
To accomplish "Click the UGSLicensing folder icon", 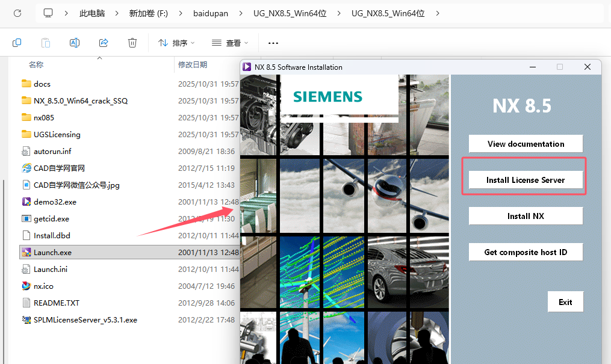I will pos(26,134).
